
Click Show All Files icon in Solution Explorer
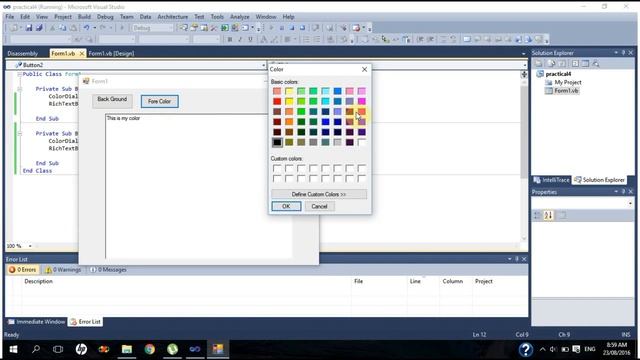(x=551, y=63)
